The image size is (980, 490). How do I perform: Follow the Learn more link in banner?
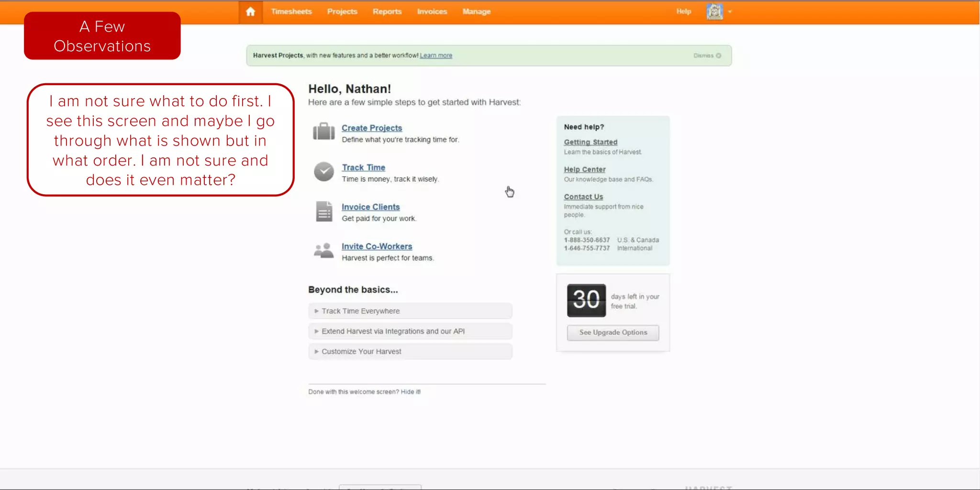[x=436, y=56]
